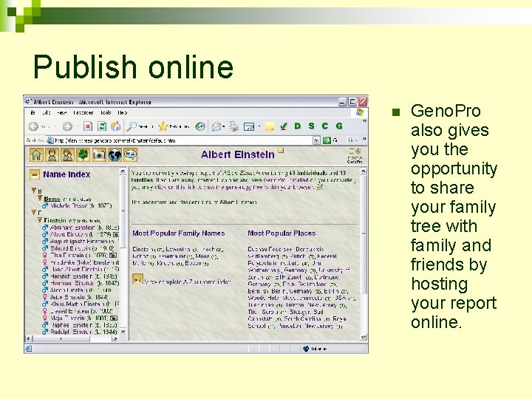Collapse the Name Index minus button
Viewport: 532px width, 399px height.
34,174
